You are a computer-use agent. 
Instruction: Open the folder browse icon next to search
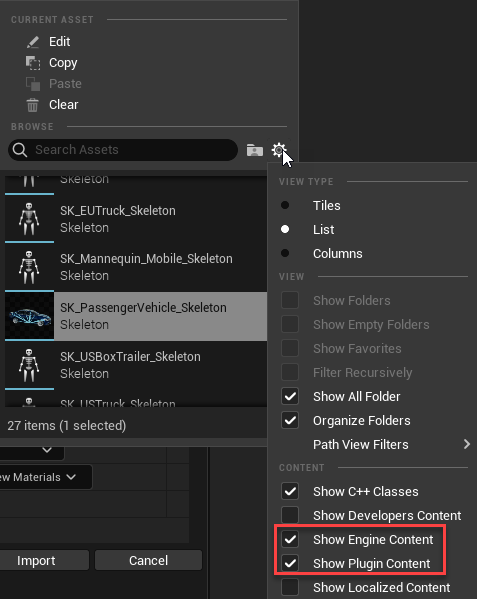coord(255,150)
